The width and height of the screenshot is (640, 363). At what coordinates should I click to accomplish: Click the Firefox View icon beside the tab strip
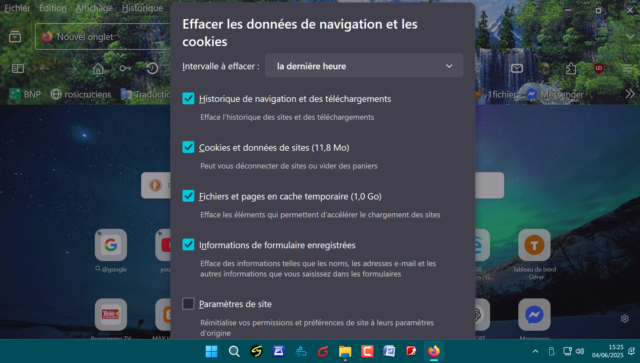coord(15,37)
